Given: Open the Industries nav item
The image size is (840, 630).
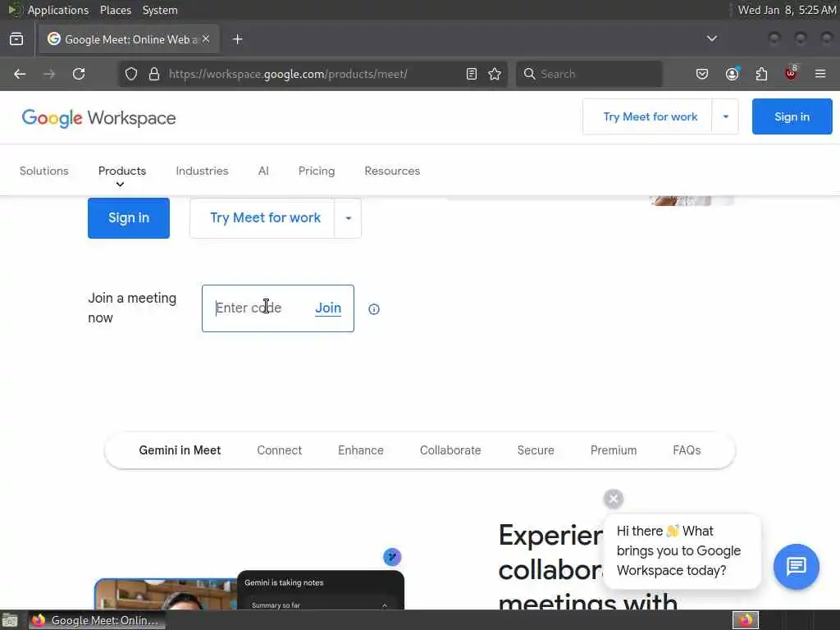Looking at the screenshot, I should click(x=202, y=171).
